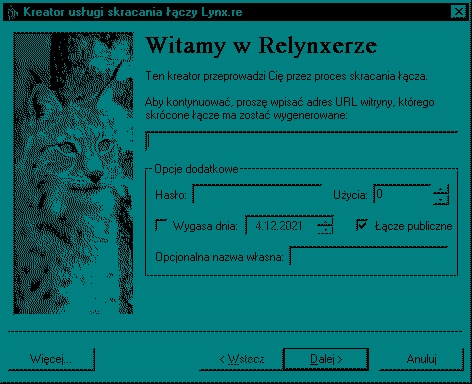
Task: Open the Więcej... button
Action: (51, 359)
